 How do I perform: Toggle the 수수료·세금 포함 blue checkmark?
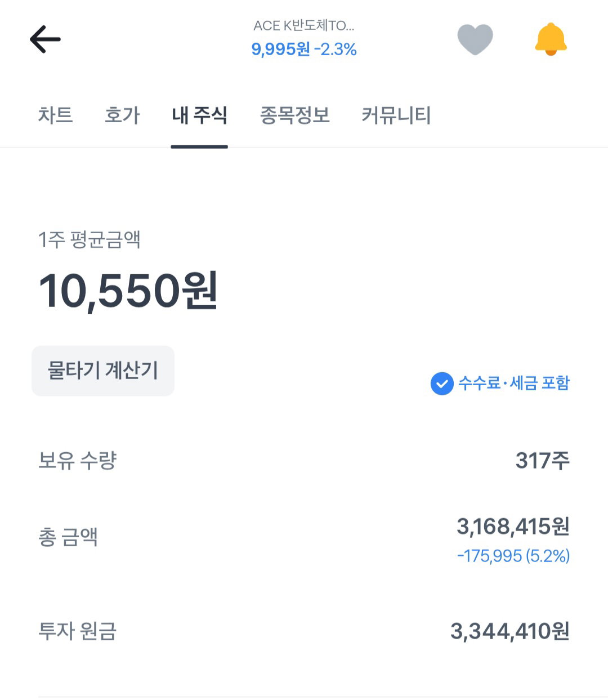tap(442, 384)
